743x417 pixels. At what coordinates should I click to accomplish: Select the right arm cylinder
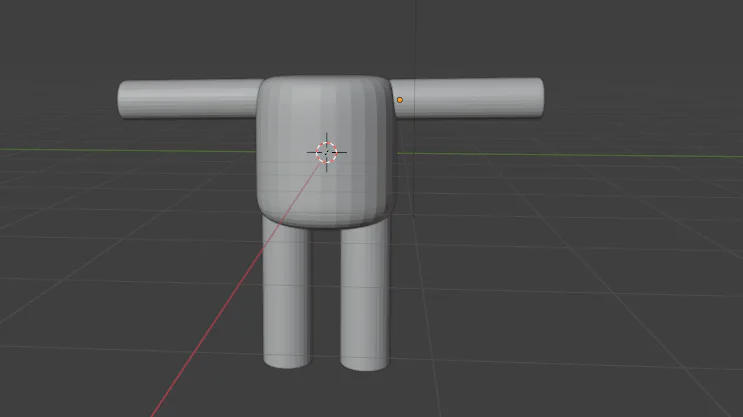click(x=467, y=98)
